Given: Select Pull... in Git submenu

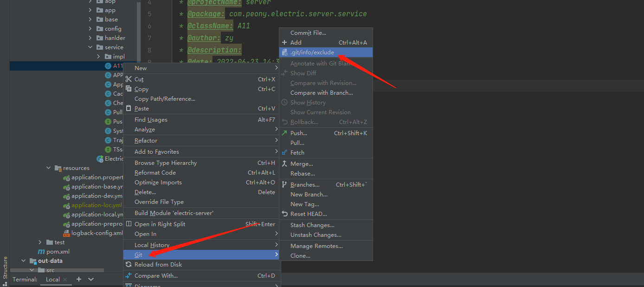Looking at the screenshot, I should pos(326,143).
